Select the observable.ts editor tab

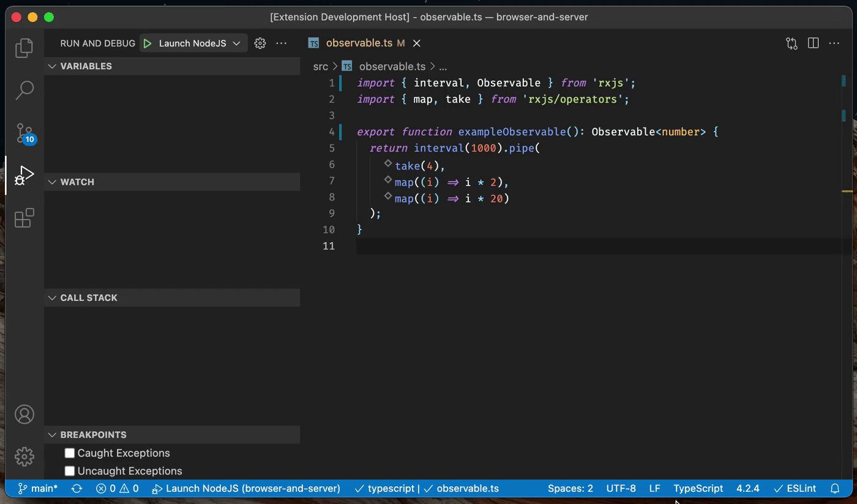pyautogui.click(x=365, y=43)
